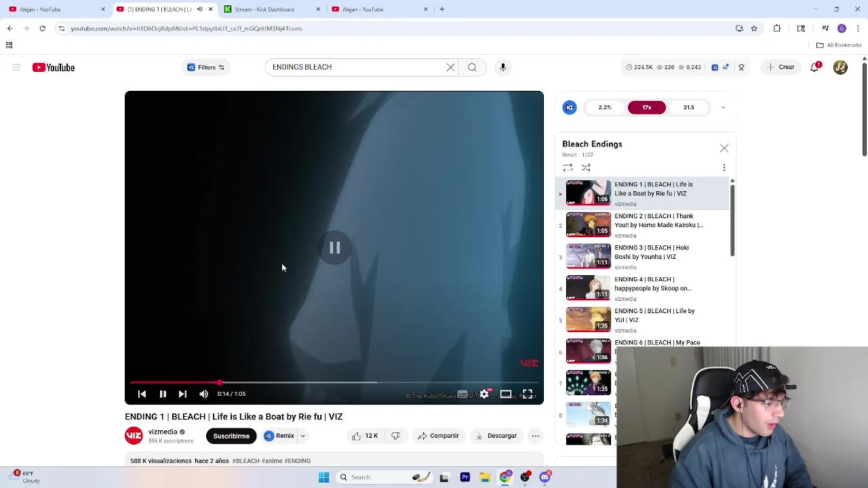The height and width of the screenshot is (488, 868).
Task: Play ENDING 5 Life by YUI item
Action: point(642,320)
